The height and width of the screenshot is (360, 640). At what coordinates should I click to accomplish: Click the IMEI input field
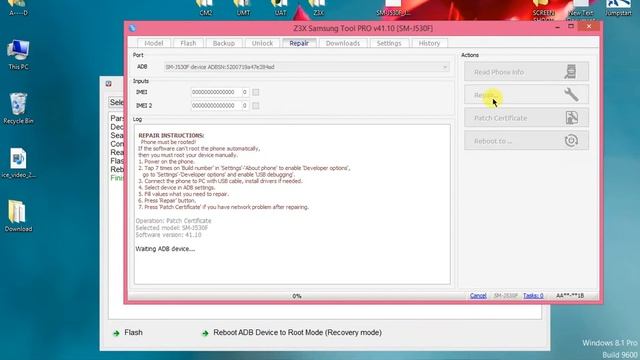tap(220, 92)
